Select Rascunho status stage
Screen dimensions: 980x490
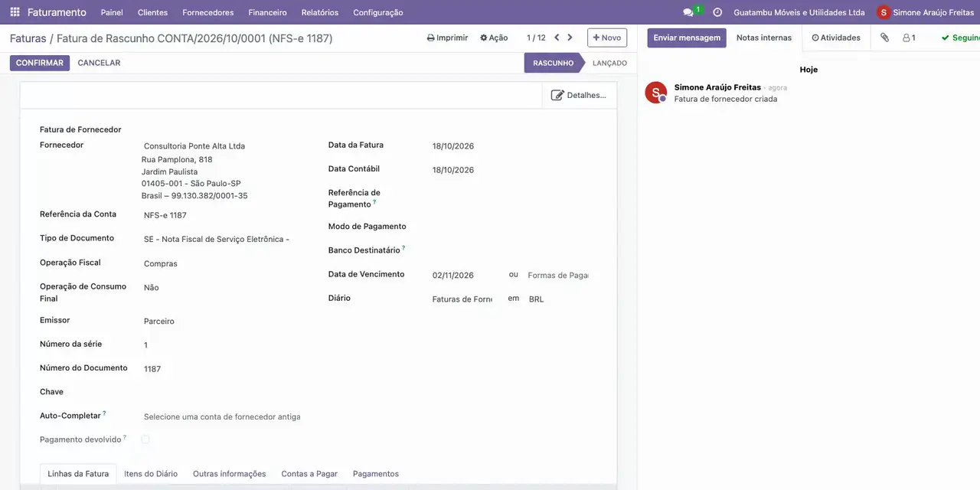tap(554, 63)
